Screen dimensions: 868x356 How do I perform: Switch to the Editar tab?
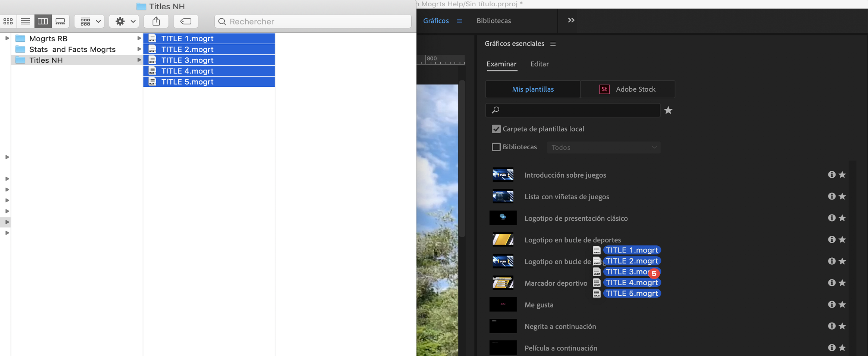pyautogui.click(x=540, y=64)
